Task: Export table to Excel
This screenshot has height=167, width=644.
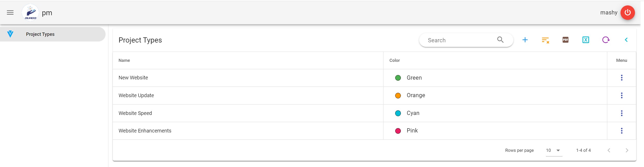Action: [x=585, y=40]
